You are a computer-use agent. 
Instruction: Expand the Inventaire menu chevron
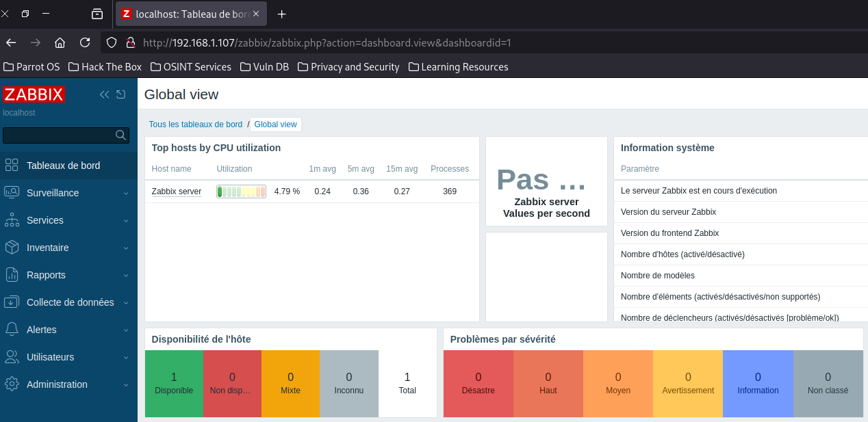[x=126, y=248]
